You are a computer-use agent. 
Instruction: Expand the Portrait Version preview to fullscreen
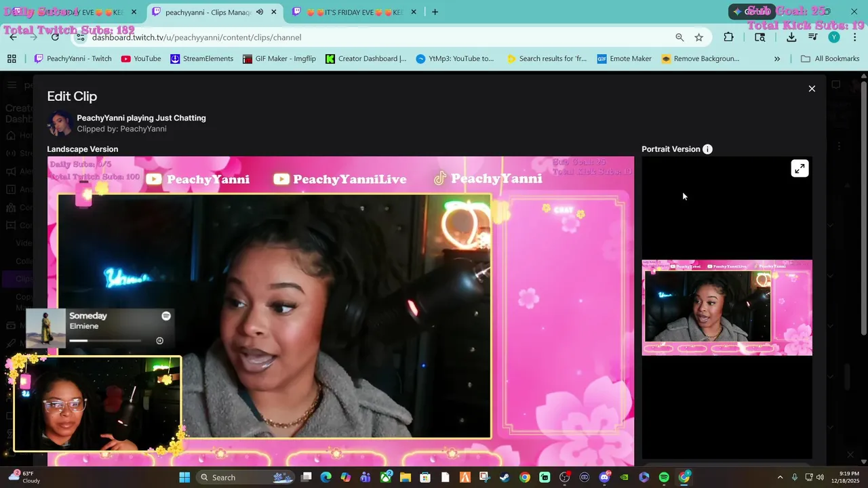800,169
